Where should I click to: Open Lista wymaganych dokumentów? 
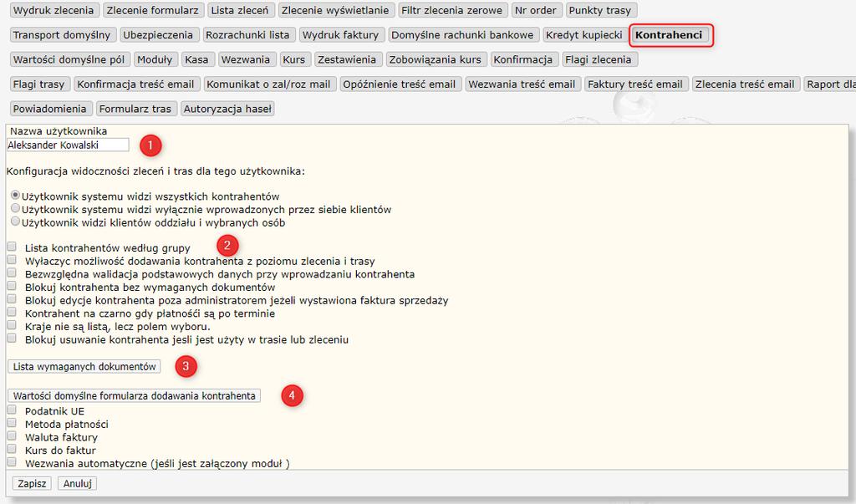[84, 366]
